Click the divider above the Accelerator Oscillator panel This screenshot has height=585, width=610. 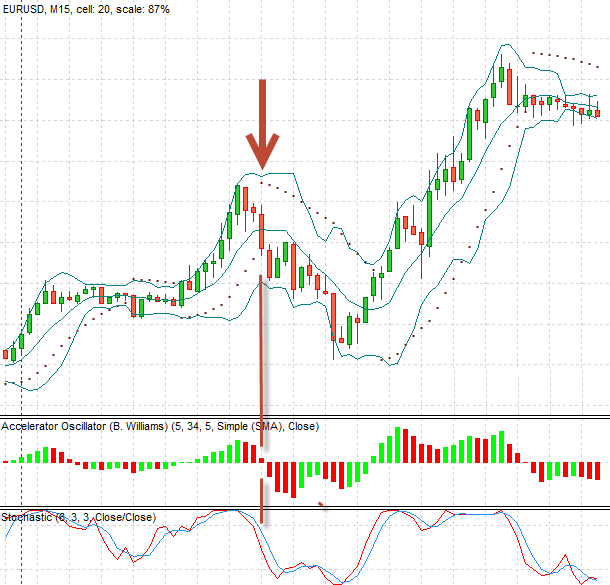305,416
